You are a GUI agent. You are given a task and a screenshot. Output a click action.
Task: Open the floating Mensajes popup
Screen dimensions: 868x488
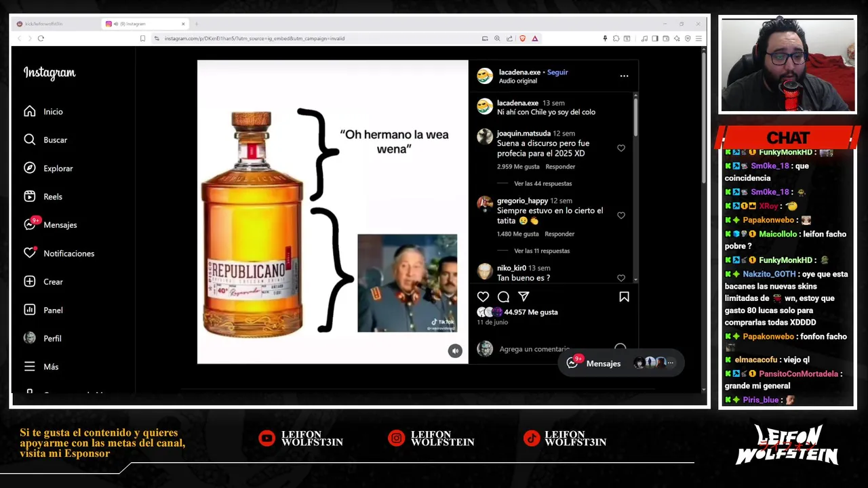[620, 363]
